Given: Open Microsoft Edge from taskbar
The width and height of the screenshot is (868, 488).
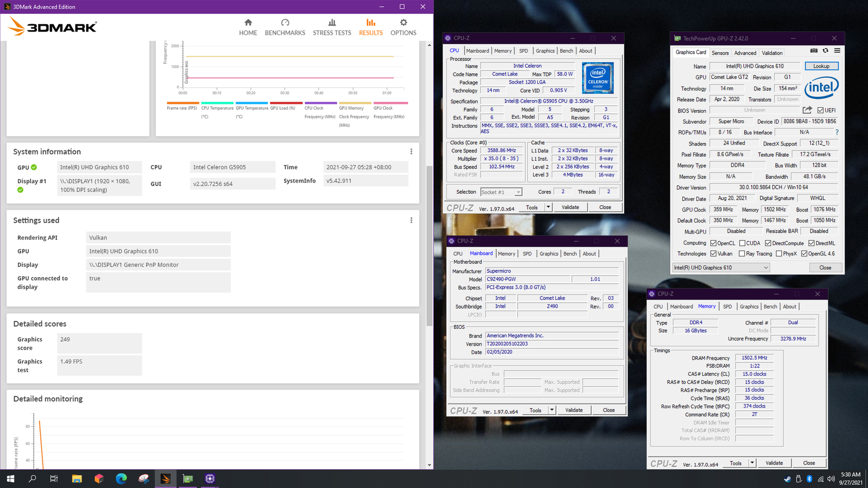Looking at the screenshot, I should [121, 479].
